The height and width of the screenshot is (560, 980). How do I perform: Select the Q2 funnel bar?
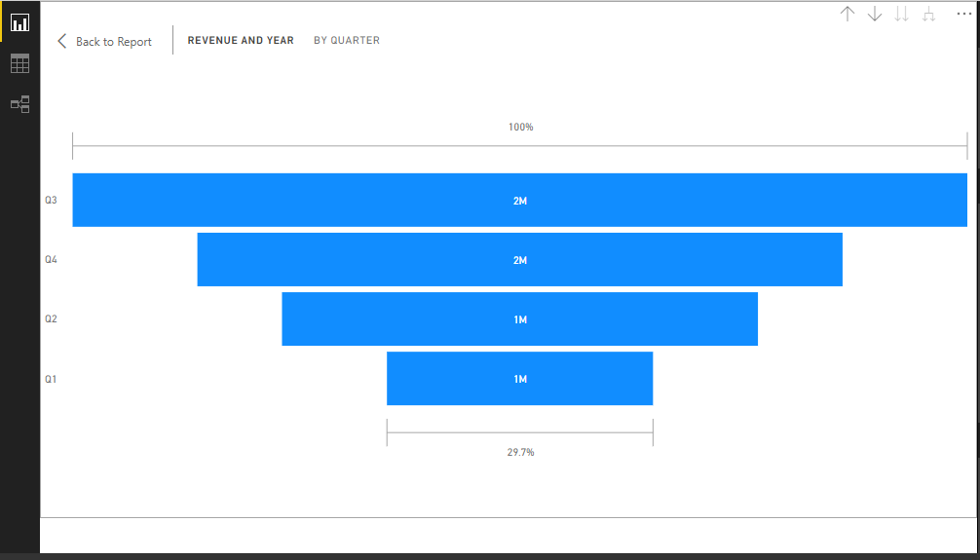coord(520,318)
